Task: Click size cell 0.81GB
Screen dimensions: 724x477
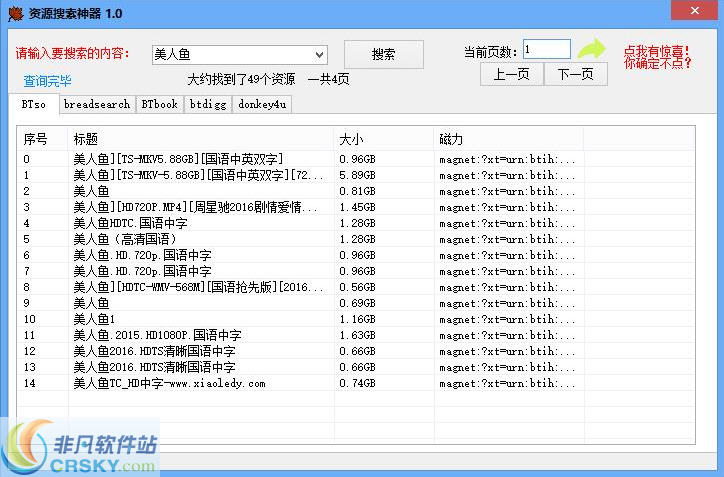Action: point(357,191)
